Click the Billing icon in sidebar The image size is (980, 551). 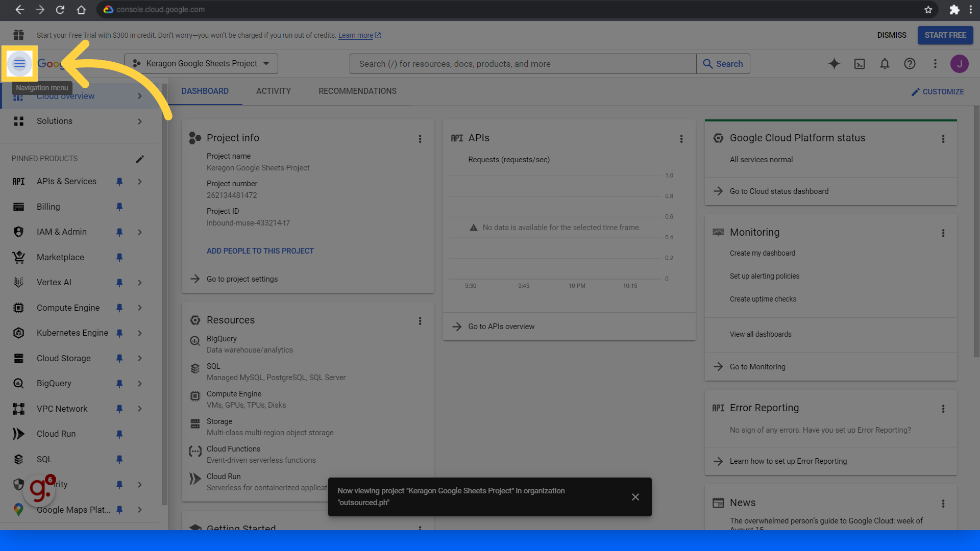19,207
